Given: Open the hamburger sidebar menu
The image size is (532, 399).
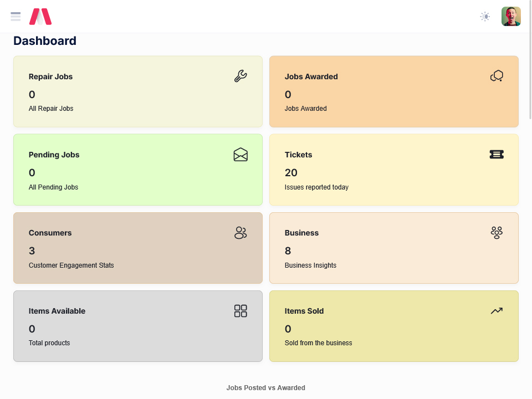Looking at the screenshot, I should click(x=16, y=17).
